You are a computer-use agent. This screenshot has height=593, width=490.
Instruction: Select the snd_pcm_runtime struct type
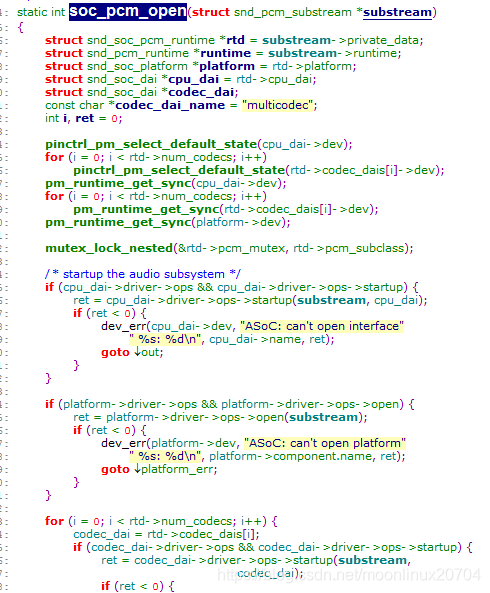138,53
